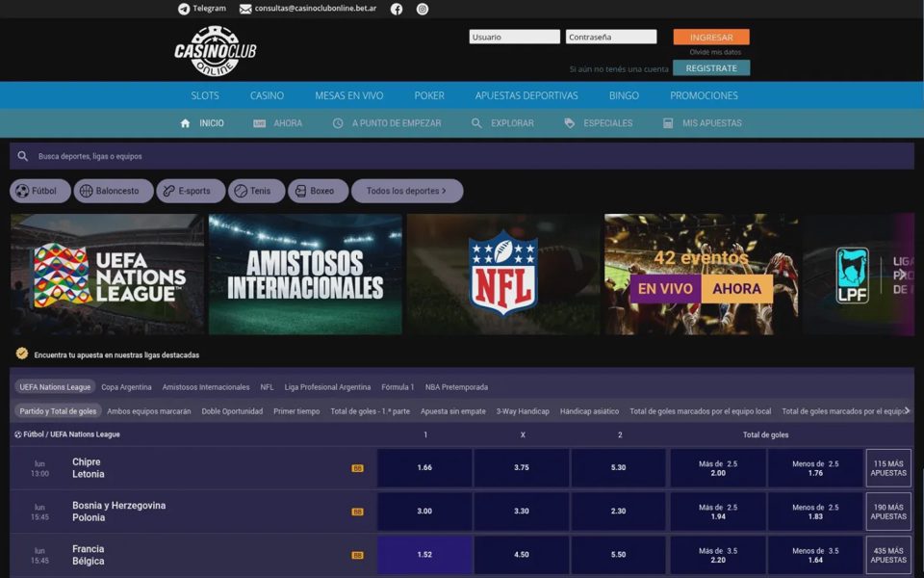
Task: Click the Ingresar login button
Action: [711, 38]
